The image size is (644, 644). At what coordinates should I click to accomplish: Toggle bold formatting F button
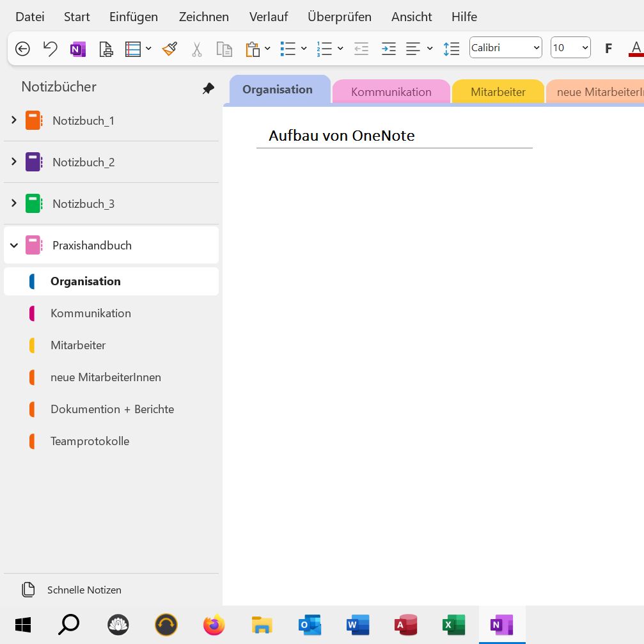(x=609, y=49)
